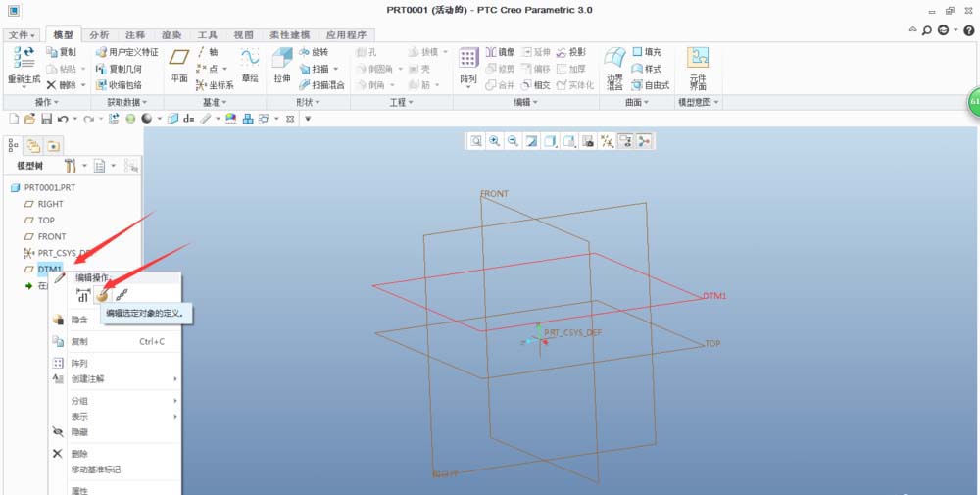Image resolution: width=980 pixels, height=495 pixels.
Task: Open the 阵列 pattern dropdown in ribbon
Action: click(x=468, y=87)
